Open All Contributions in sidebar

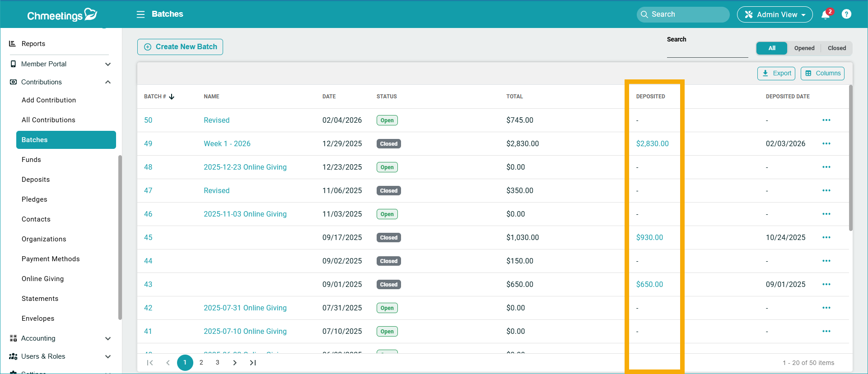click(x=48, y=120)
